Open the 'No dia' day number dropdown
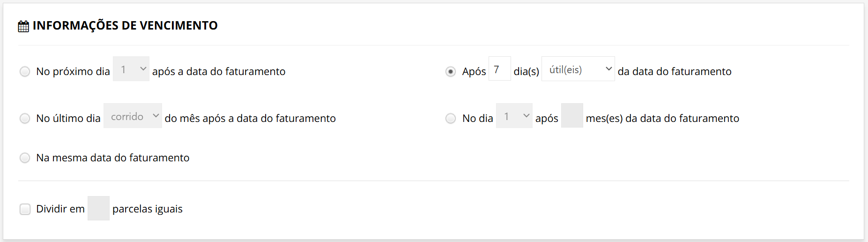868x242 pixels. 514,116
